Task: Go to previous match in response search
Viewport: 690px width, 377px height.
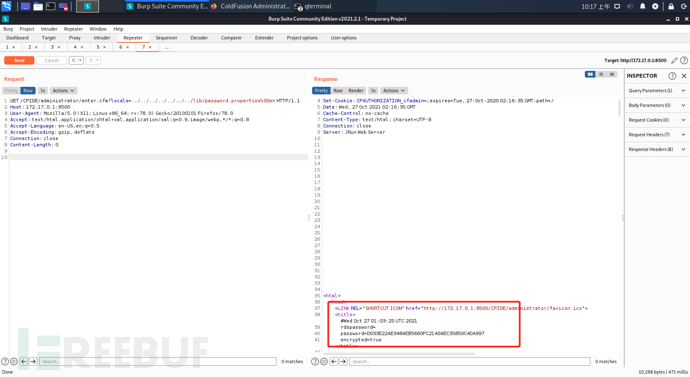Action: tap(334, 361)
